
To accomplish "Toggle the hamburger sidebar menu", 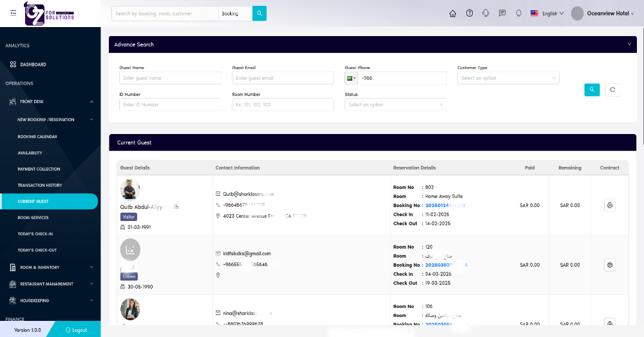I will coord(14,13).
